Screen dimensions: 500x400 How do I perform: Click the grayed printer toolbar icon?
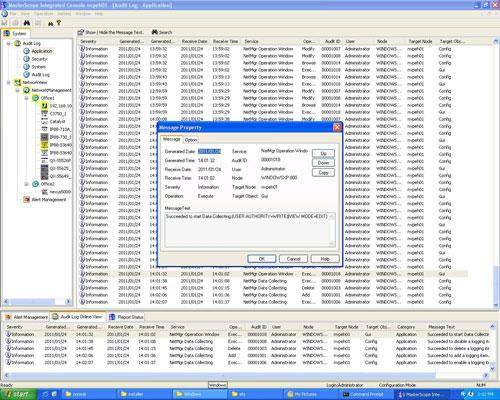coord(15,23)
